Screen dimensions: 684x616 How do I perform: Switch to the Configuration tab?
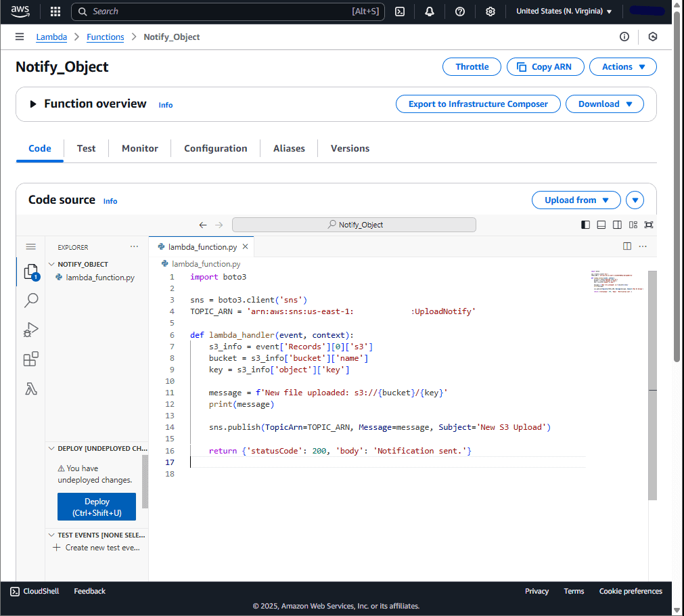coord(216,148)
